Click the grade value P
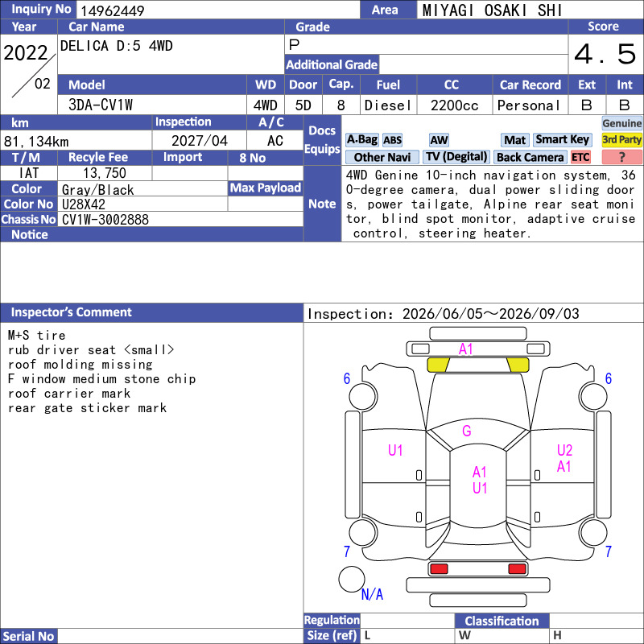 294,45
